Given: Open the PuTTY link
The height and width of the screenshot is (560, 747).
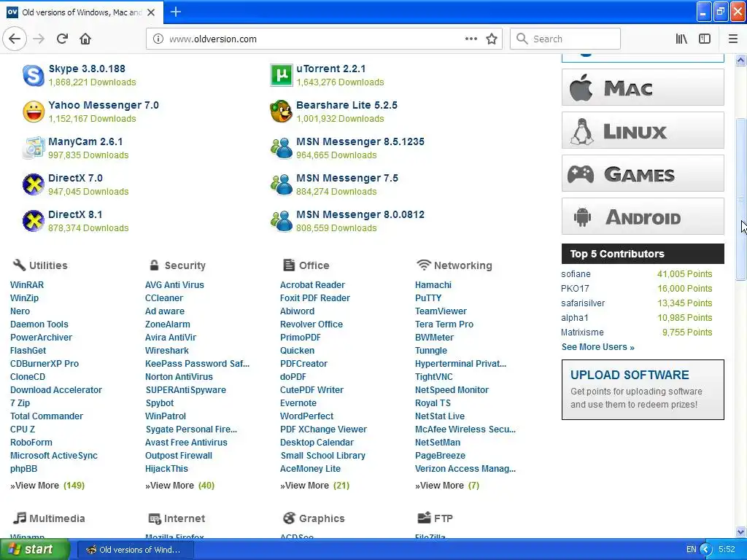Looking at the screenshot, I should point(427,298).
